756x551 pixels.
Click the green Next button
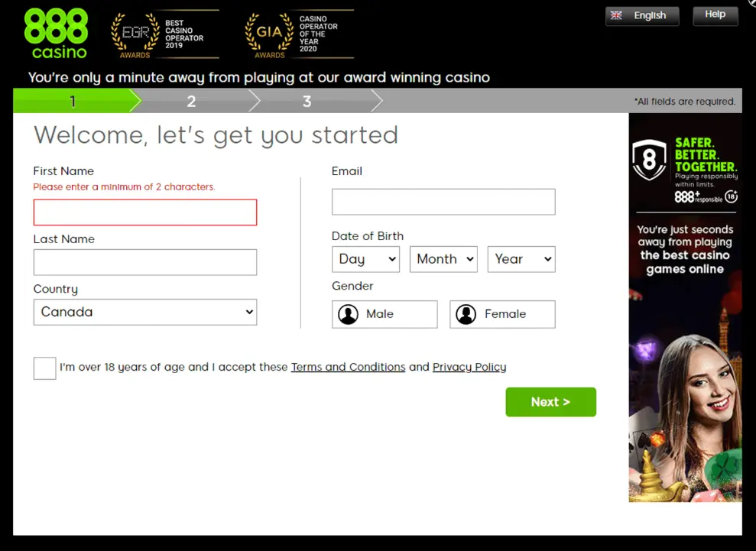coord(550,402)
